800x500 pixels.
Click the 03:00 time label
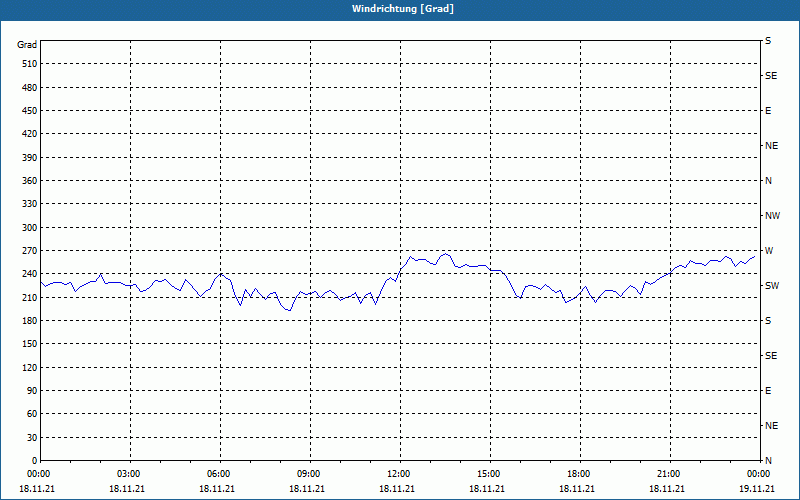coord(129,474)
